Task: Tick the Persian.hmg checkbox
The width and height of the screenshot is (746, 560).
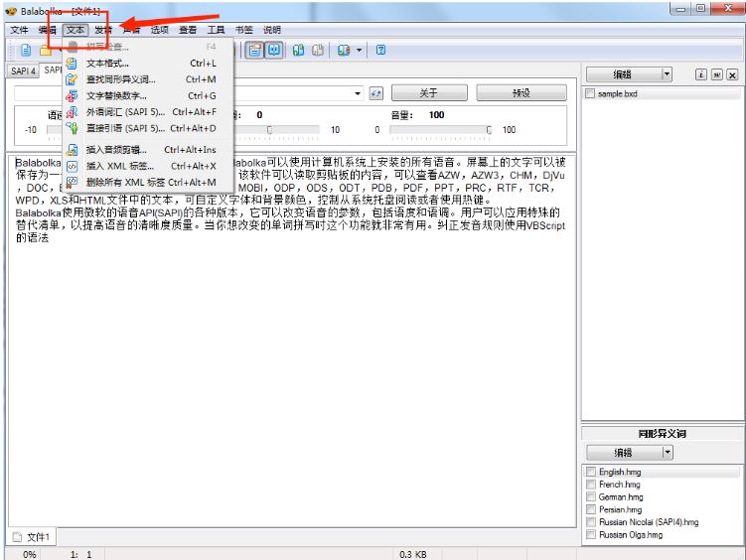Action: click(x=591, y=509)
